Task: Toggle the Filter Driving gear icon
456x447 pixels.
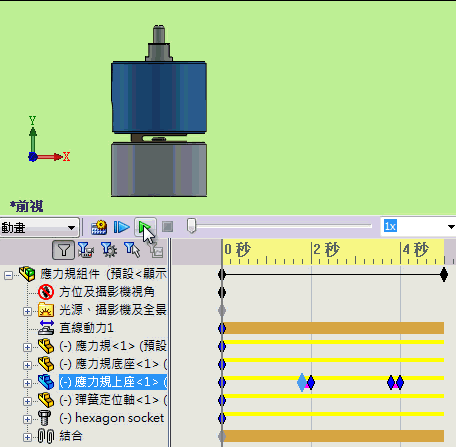Action: 109,250
